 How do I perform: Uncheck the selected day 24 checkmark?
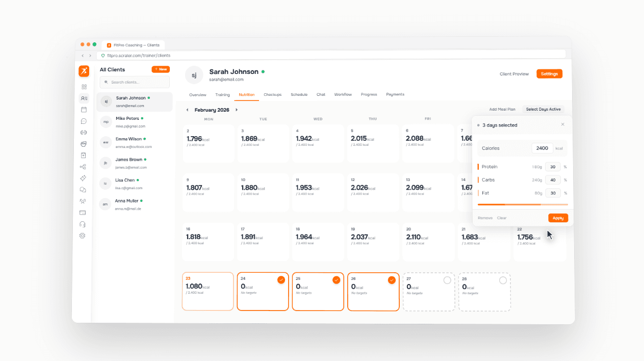(x=281, y=280)
